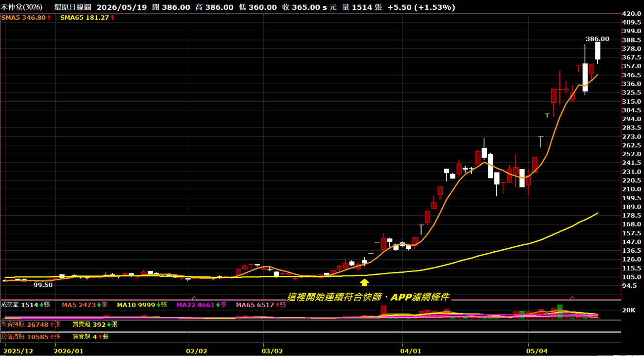Click the 04/01 date marker on time axis

(411, 351)
